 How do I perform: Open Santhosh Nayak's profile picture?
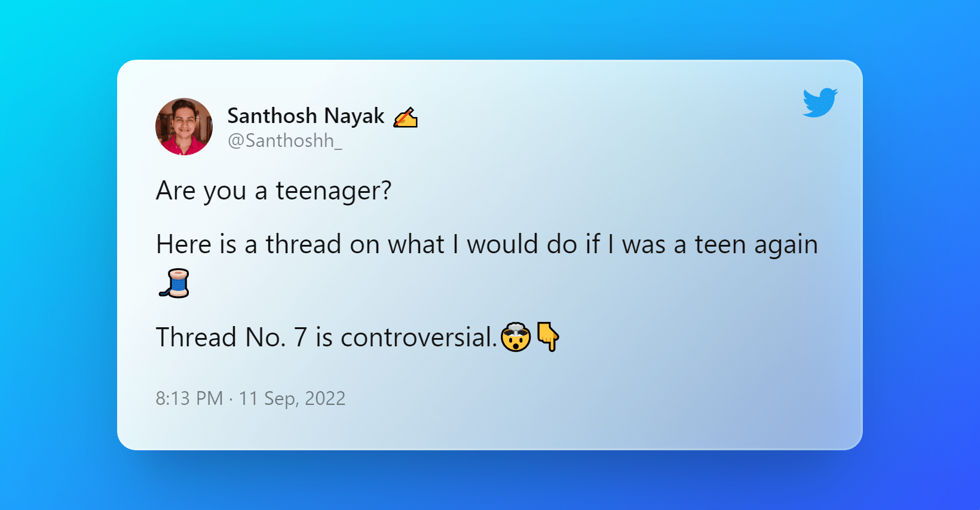click(184, 127)
